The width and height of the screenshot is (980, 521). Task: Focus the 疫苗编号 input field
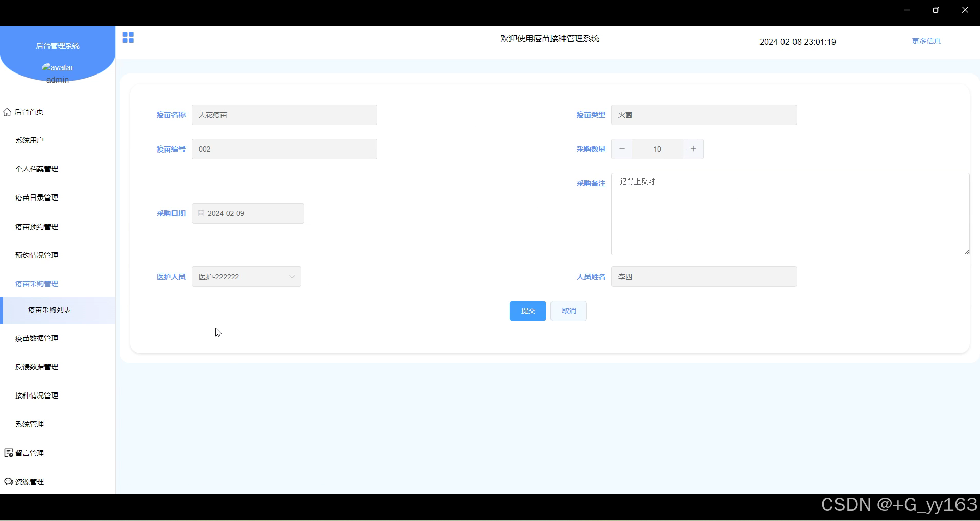pyautogui.click(x=284, y=149)
